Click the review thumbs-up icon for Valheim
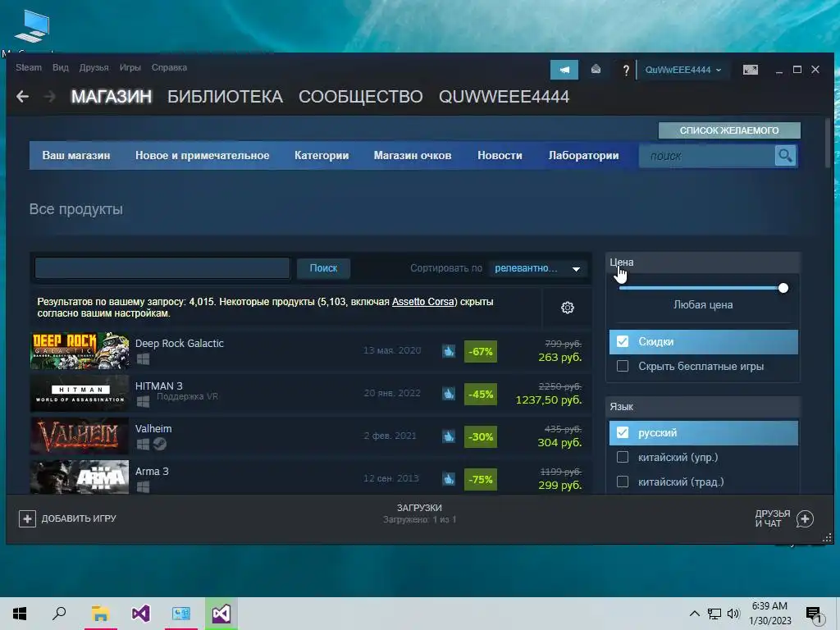The width and height of the screenshot is (840, 630). 449,436
